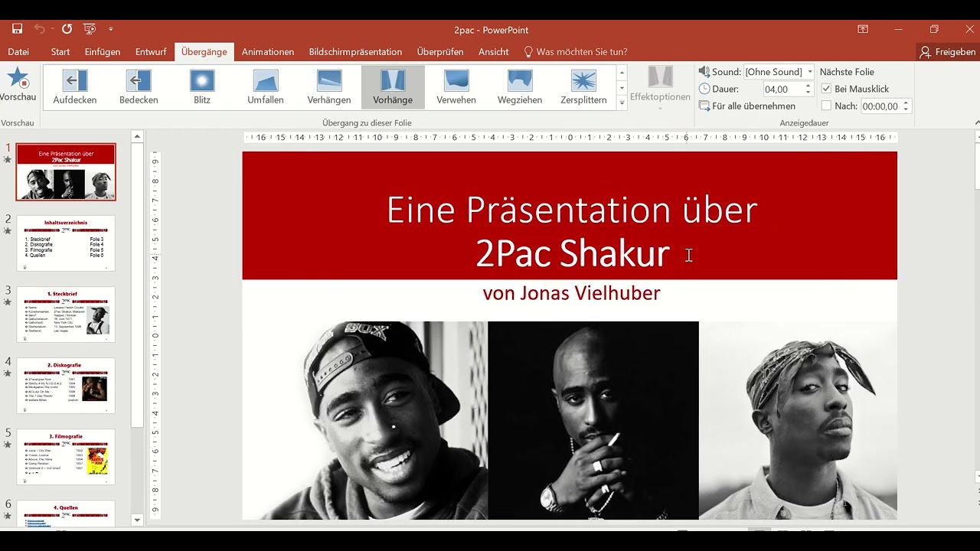Image resolution: width=980 pixels, height=551 pixels.
Task: Switch to the Start tab
Action: click(60, 52)
